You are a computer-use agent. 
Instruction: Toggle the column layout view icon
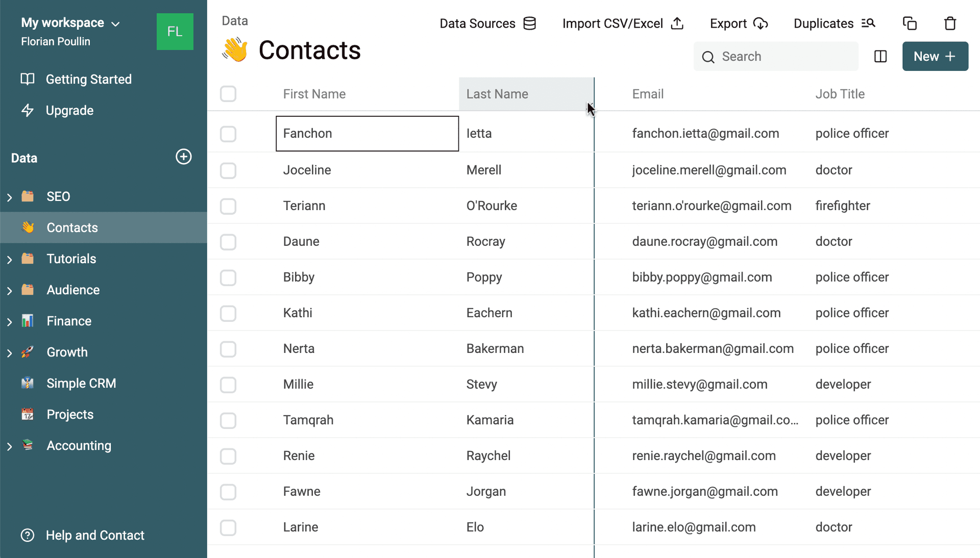[880, 57]
